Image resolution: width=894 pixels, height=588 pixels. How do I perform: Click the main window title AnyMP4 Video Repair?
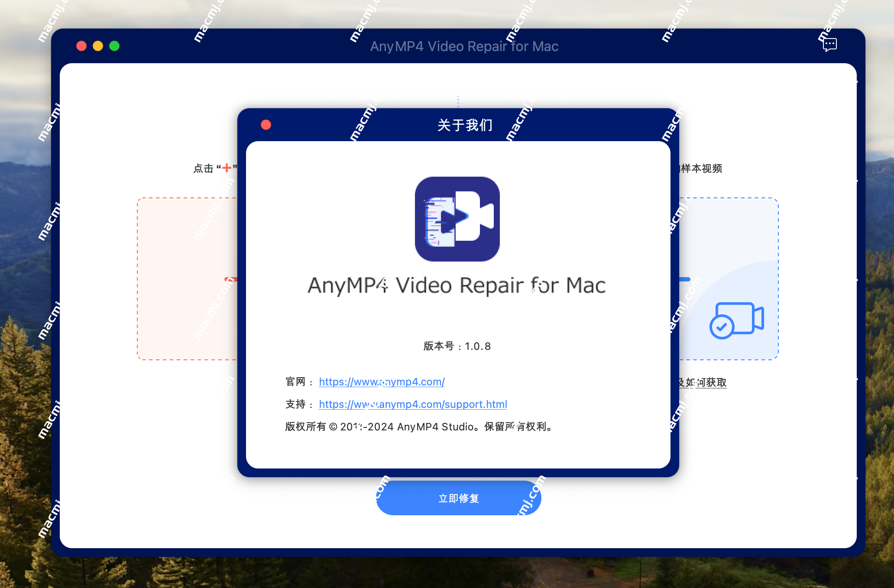(464, 46)
